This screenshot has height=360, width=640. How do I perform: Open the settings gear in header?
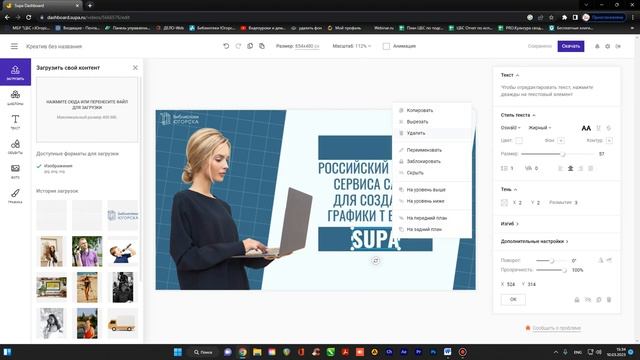(x=607, y=46)
